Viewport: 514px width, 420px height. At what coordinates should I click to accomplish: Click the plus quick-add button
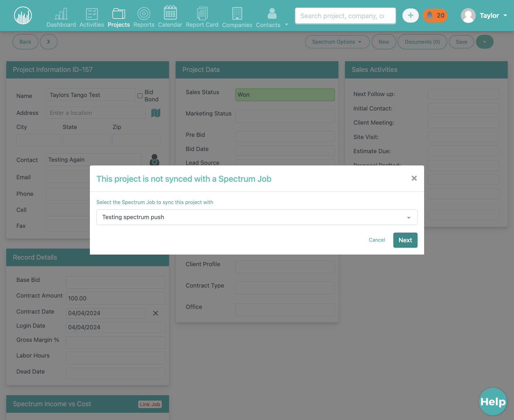click(x=411, y=15)
